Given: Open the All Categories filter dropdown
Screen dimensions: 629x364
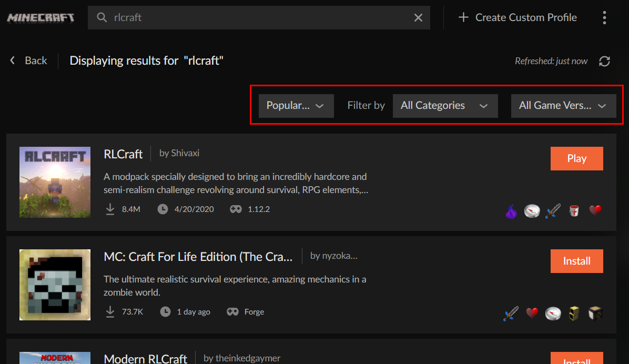Looking at the screenshot, I should click(445, 106).
